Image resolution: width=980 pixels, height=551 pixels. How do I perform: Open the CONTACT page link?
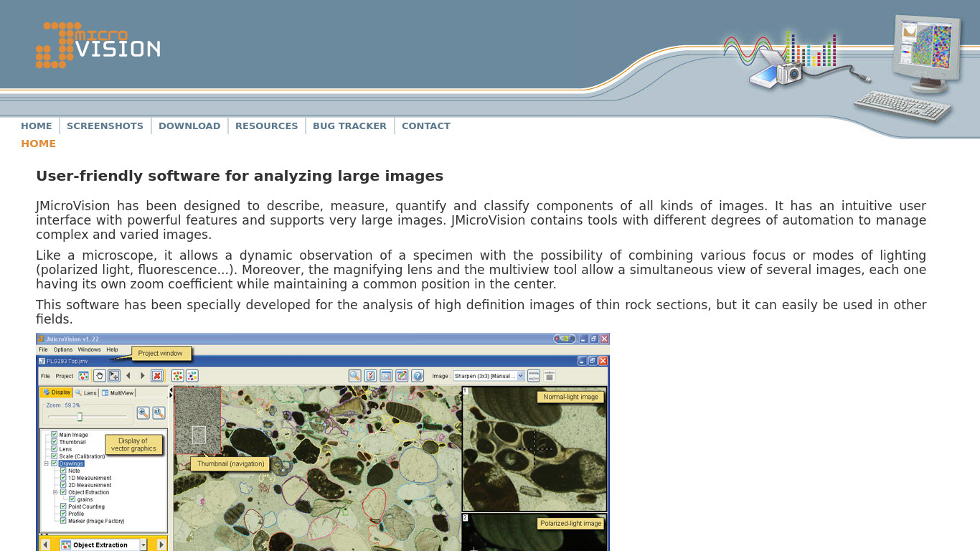pyautogui.click(x=426, y=126)
